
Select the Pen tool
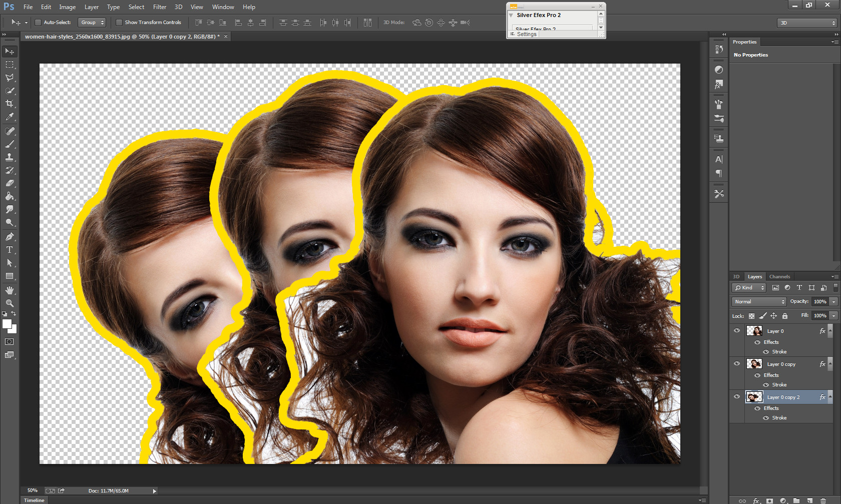click(10, 237)
